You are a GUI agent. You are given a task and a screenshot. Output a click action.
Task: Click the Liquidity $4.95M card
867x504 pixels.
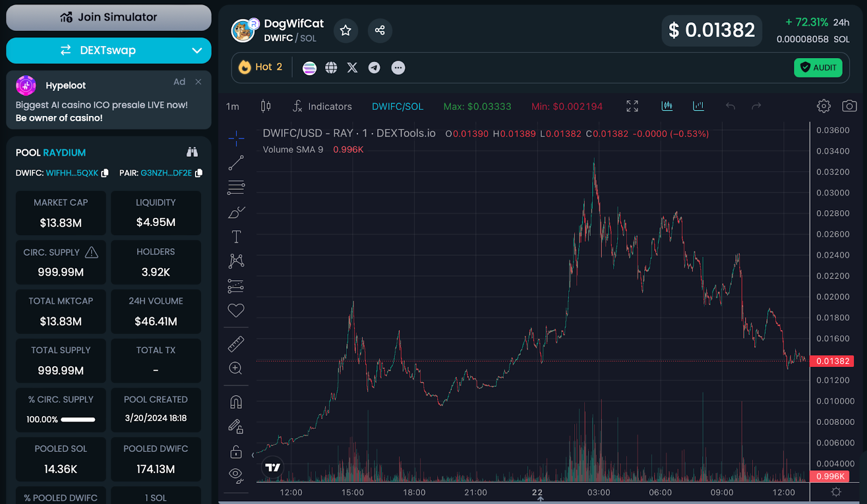coord(156,213)
